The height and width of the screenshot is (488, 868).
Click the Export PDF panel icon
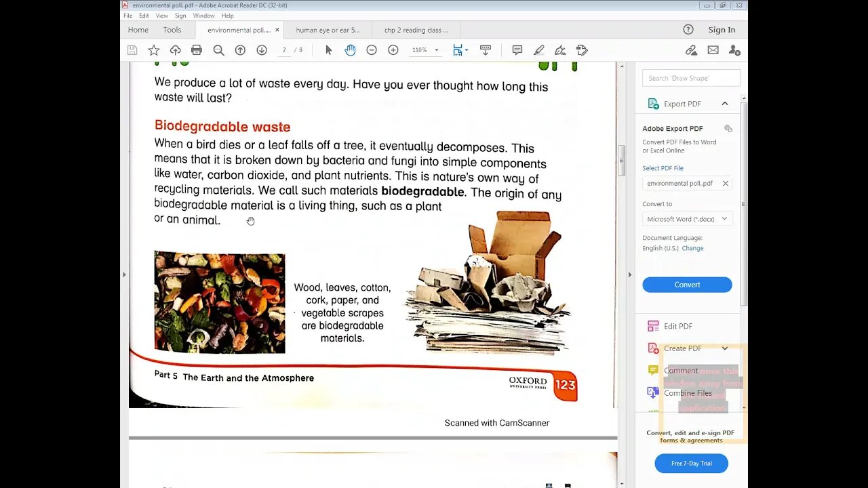653,104
